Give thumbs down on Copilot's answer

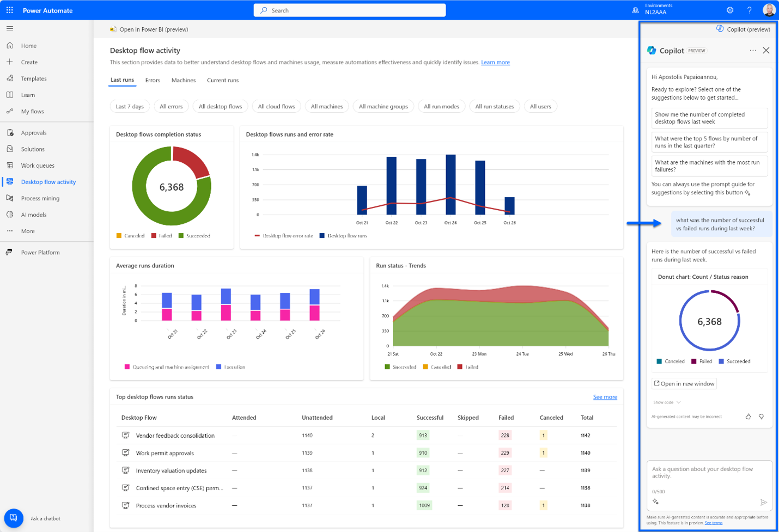(x=762, y=415)
